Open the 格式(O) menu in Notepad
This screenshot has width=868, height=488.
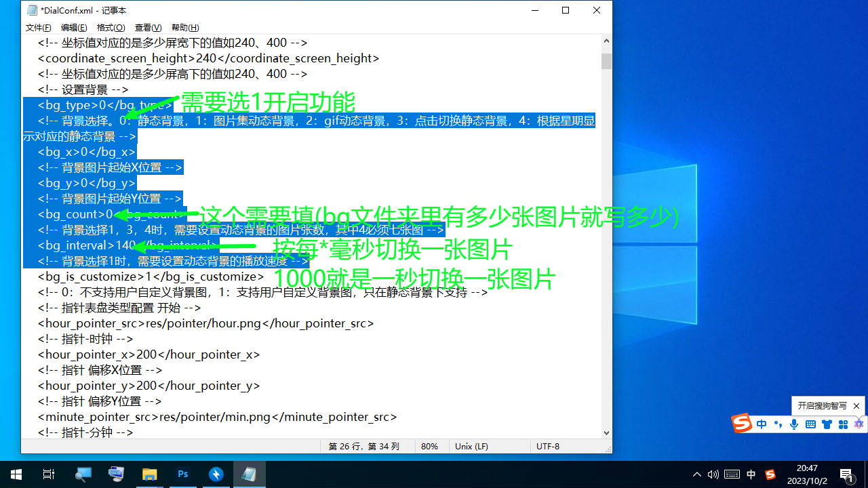111,28
